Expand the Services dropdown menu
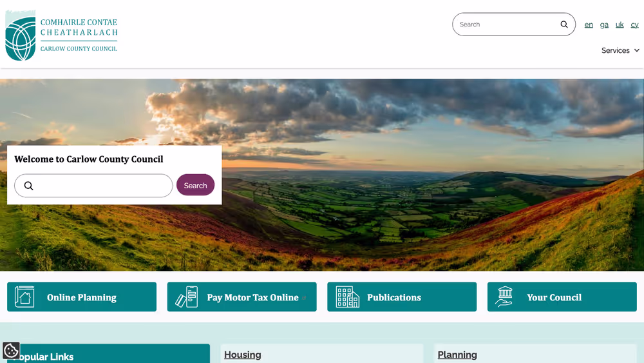The width and height of the screenshot is (644, 363). [620, 50]
